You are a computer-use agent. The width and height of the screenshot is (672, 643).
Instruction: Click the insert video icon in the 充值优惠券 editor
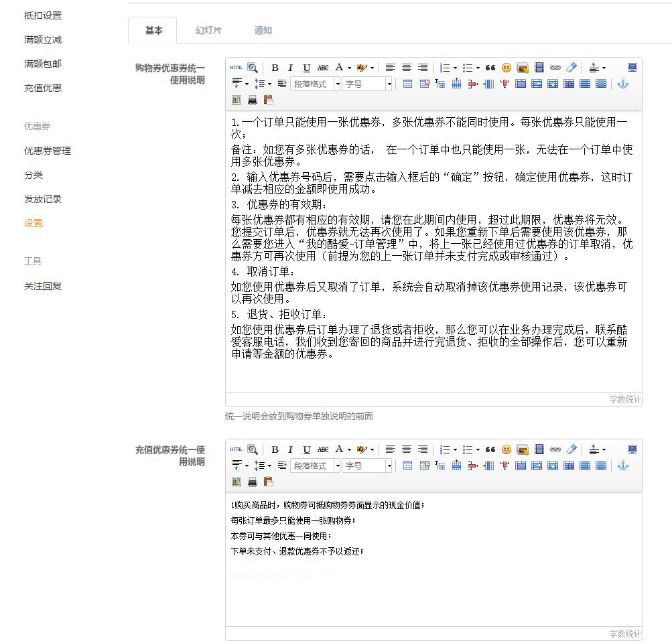(539, 449)
